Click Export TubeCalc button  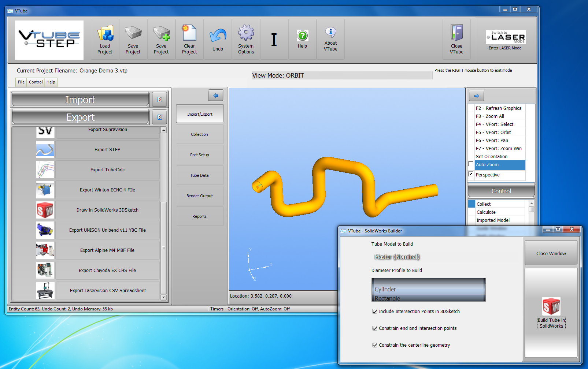[x=107, y=169]
